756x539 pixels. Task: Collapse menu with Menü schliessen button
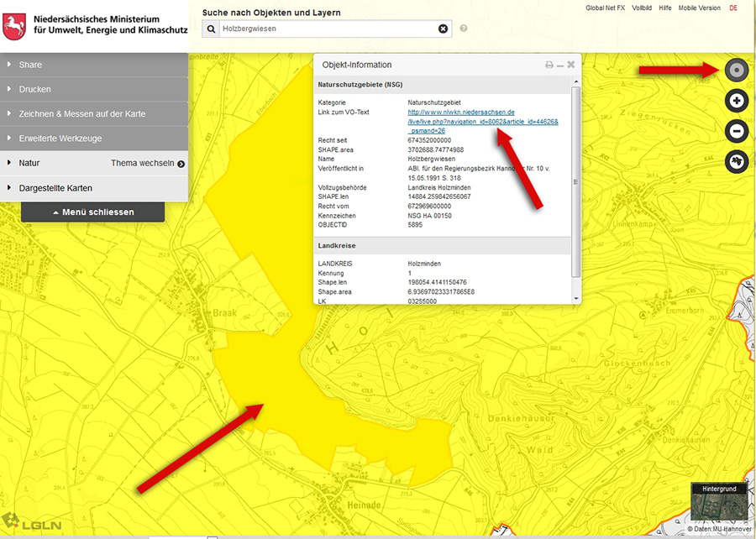tap(93, 212)
